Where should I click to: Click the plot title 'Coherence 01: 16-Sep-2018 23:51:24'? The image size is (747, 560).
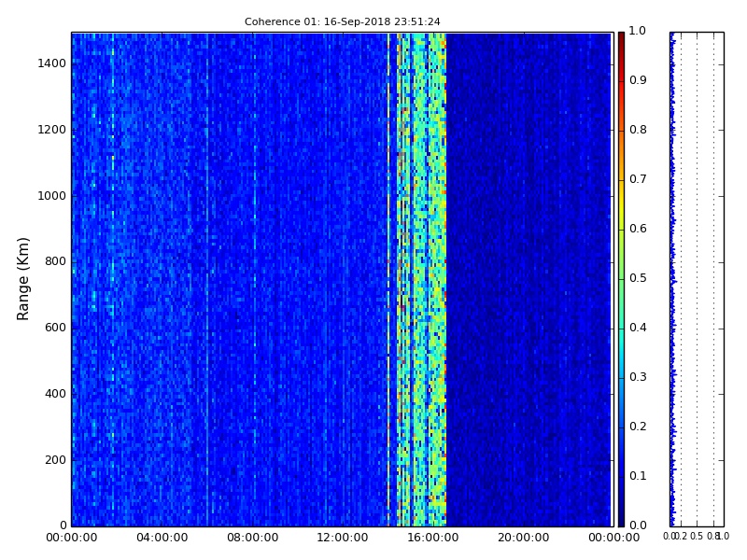[342, 21]
